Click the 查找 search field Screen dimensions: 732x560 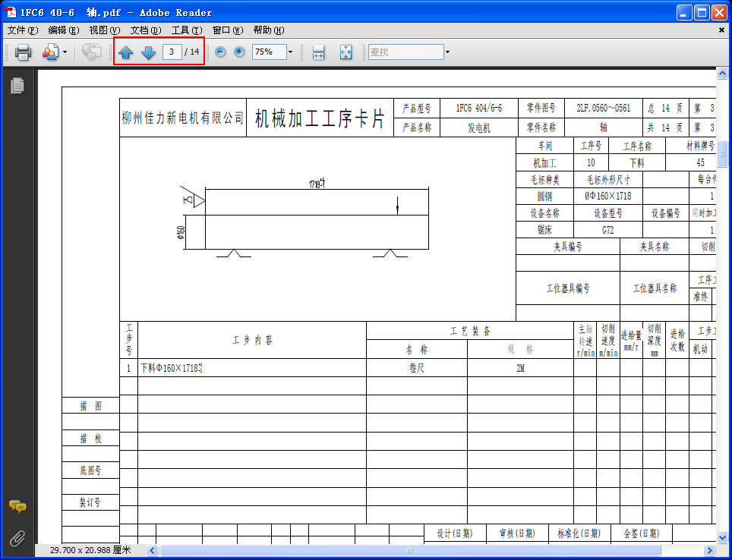(405, 52)
